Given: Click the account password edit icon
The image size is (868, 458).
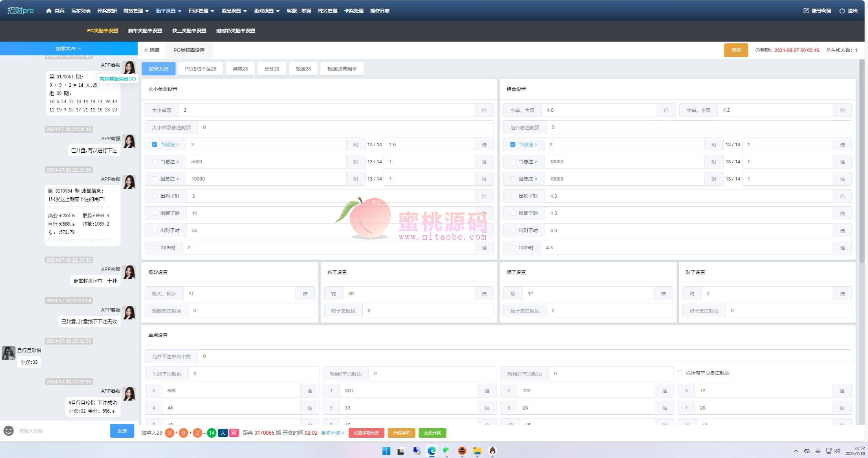Looking at the screenshot, I should (806, 11).
